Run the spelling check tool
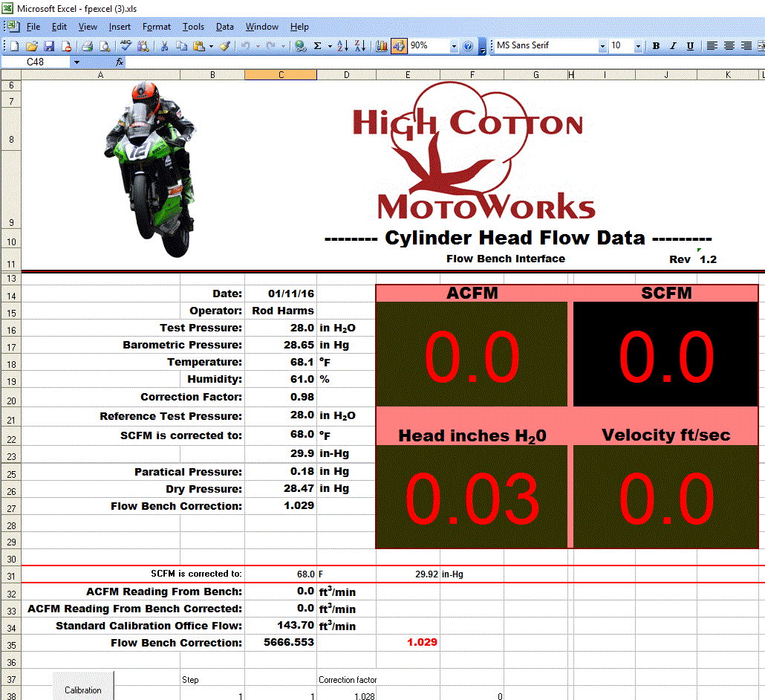 125,46
